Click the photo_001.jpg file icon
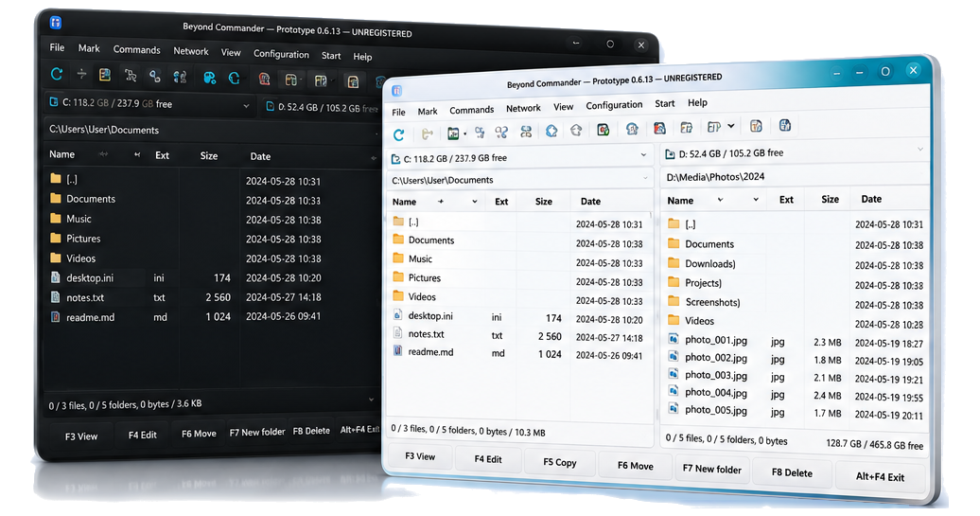The image size is (980, 516). [674, 339]
